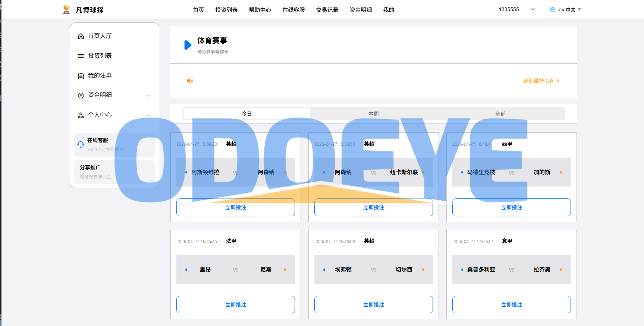Select team 拉齐奥 in 意甲 match

click(x=542, y=269)
